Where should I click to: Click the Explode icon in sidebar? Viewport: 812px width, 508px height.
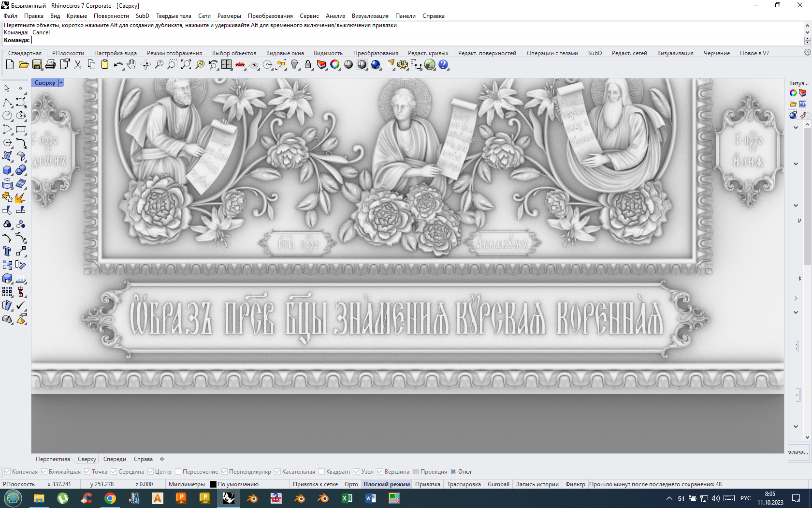coord(21,197)
